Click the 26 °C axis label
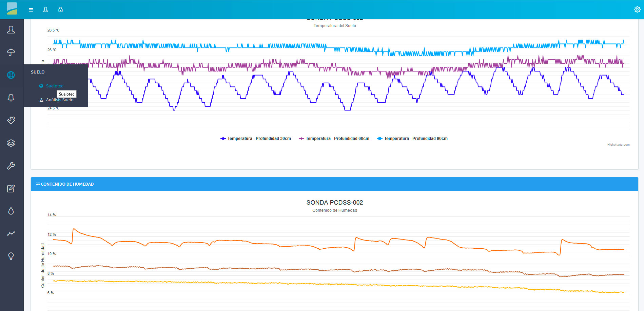 point(52,50)
